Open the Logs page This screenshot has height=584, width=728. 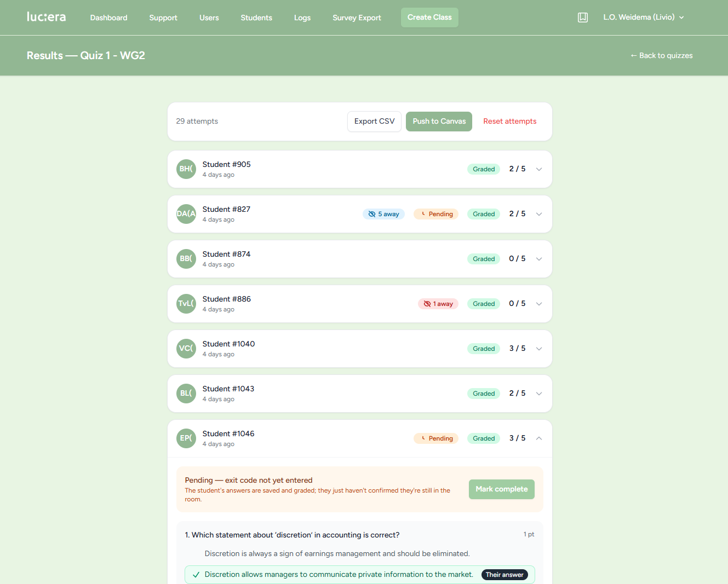pyautogui.click(x=302, y=18)
